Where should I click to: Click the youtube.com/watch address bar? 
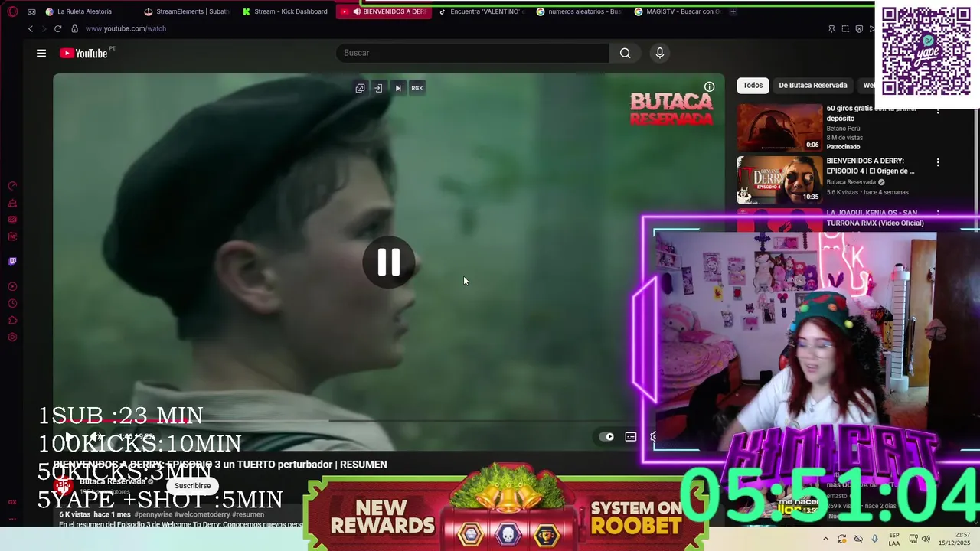[126, 28]
